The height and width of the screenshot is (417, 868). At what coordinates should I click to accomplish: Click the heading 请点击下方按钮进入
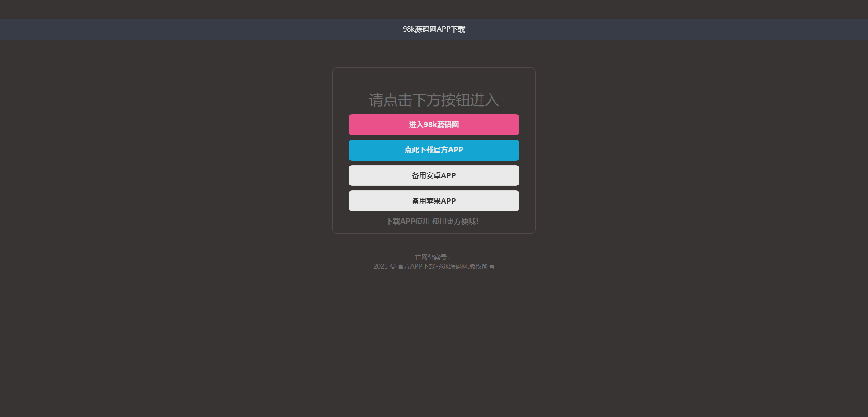click(434, 100)
